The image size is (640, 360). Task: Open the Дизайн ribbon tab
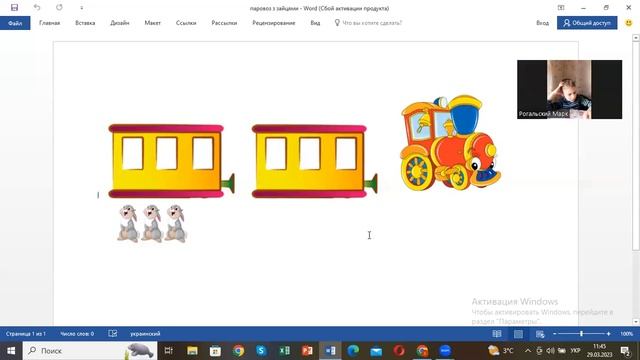pyautogui.click(x=120, y=23)
